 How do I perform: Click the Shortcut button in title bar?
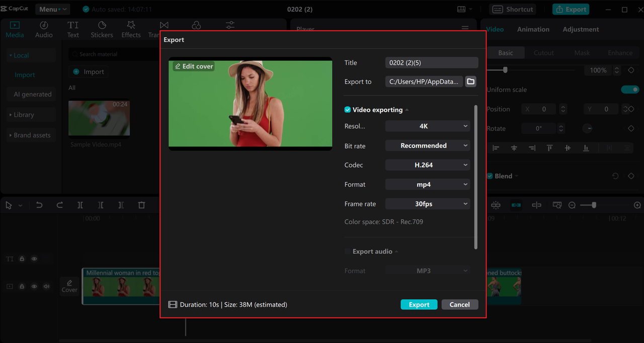pyautogui.click(x=513, y=9)
